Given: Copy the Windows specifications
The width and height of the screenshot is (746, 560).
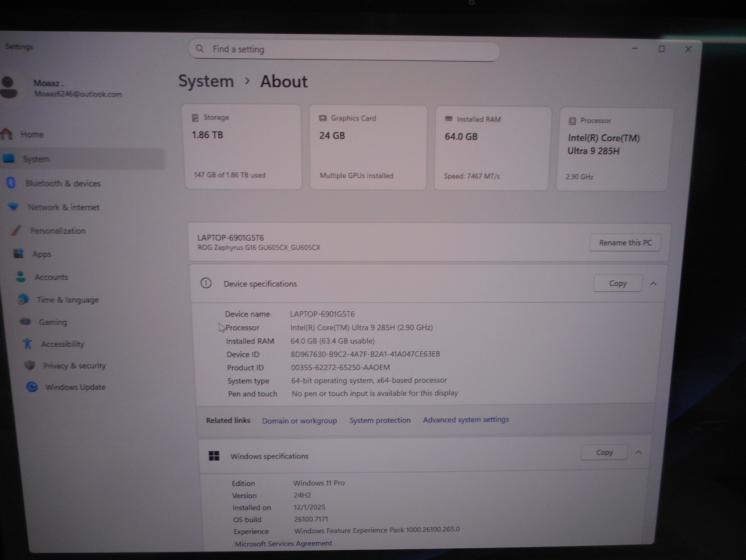Looking at the screenshot, I should click(604, 452).
